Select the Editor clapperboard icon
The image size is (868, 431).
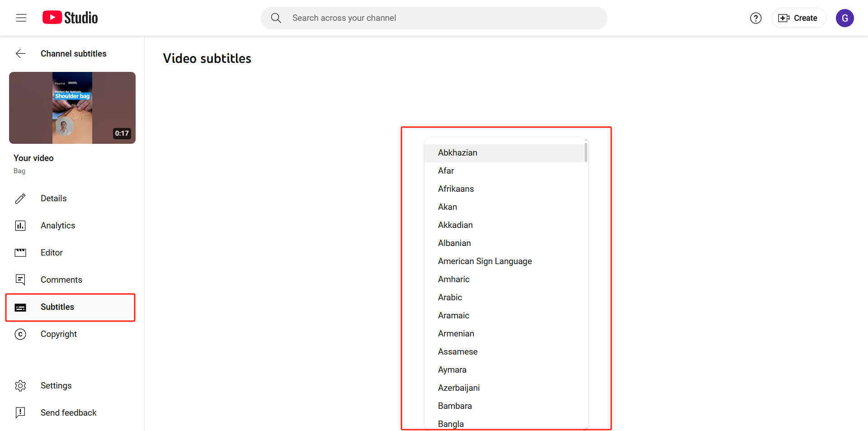[x=20, y=252]
